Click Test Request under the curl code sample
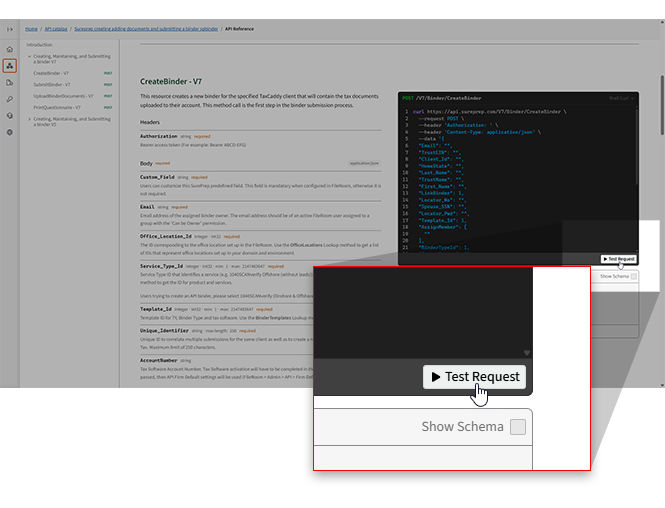The height and width of the screenshot is (508, 665). pyautogui.click(x=619, y=259)
